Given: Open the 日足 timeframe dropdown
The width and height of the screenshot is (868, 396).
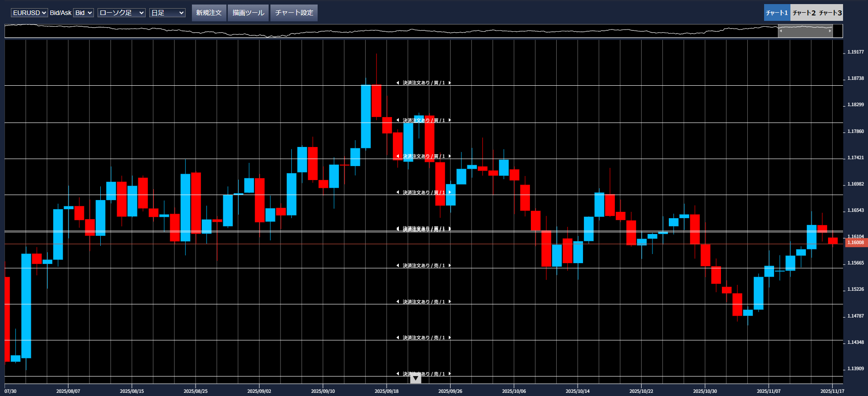Looking at the screenshot, I should [x=167, y=13].
